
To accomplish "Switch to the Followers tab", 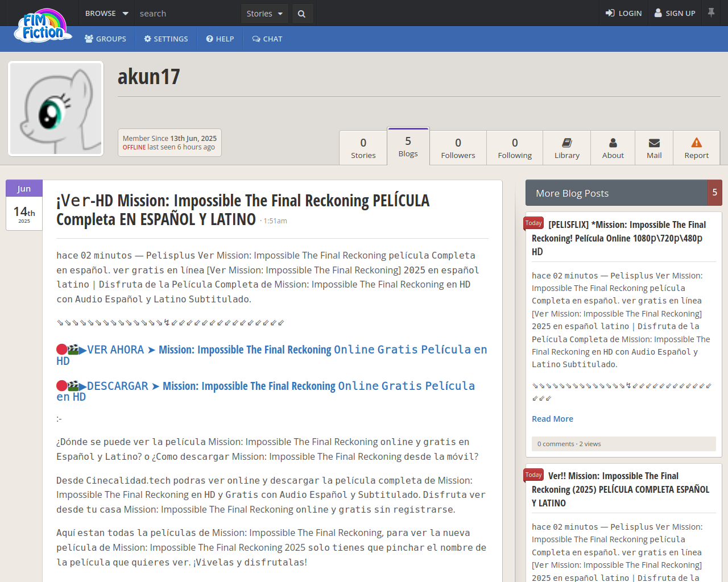I will 458,148.
